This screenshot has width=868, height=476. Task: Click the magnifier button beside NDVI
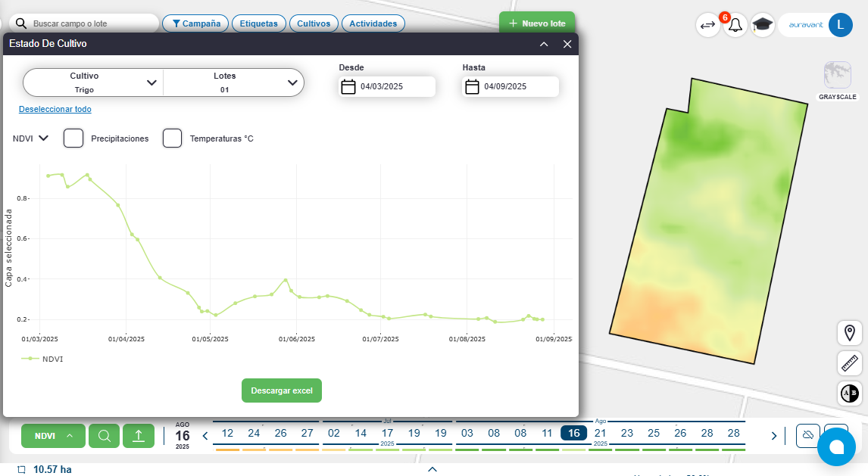click(105, 436)
